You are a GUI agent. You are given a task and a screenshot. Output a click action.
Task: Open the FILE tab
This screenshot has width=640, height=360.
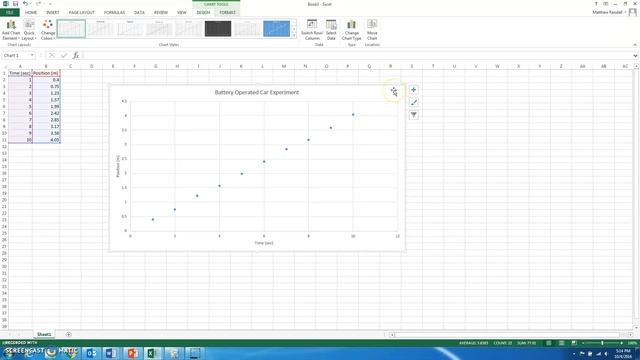coord(9,13)
